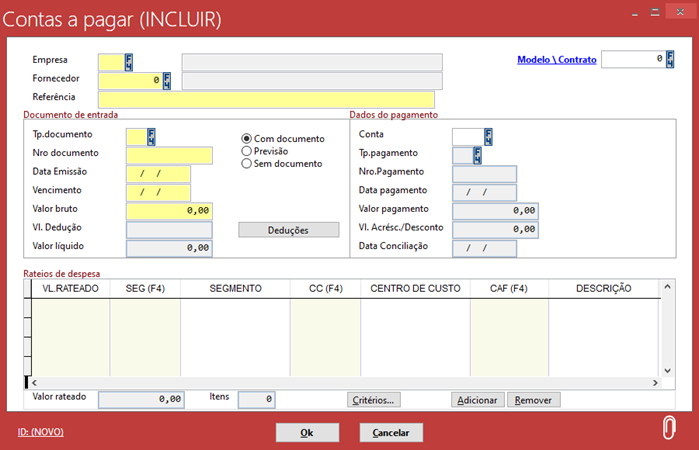Open the F4 lookup next to Fornecedor
The height and width of the screenshot is (450, 699).
point(167,81)
